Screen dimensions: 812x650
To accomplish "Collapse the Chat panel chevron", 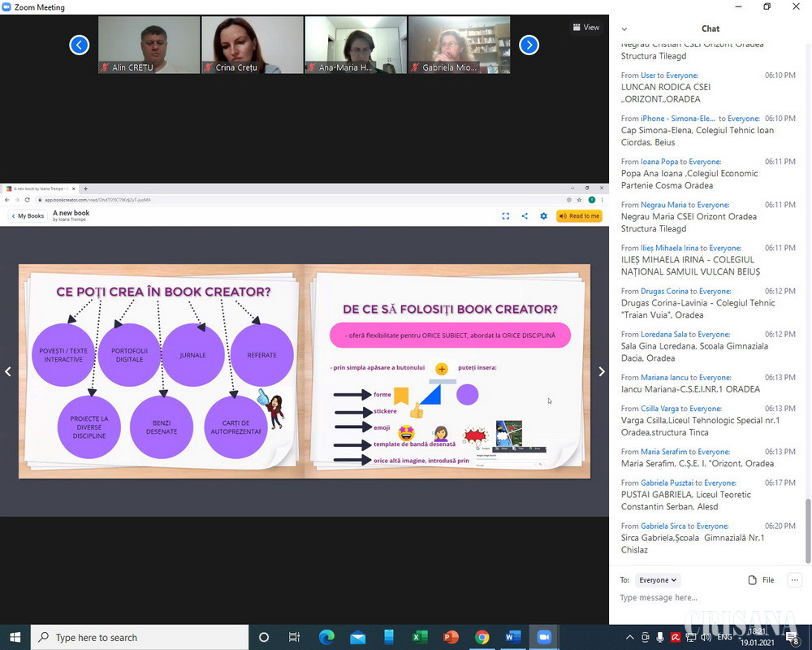I will (624, 28).
